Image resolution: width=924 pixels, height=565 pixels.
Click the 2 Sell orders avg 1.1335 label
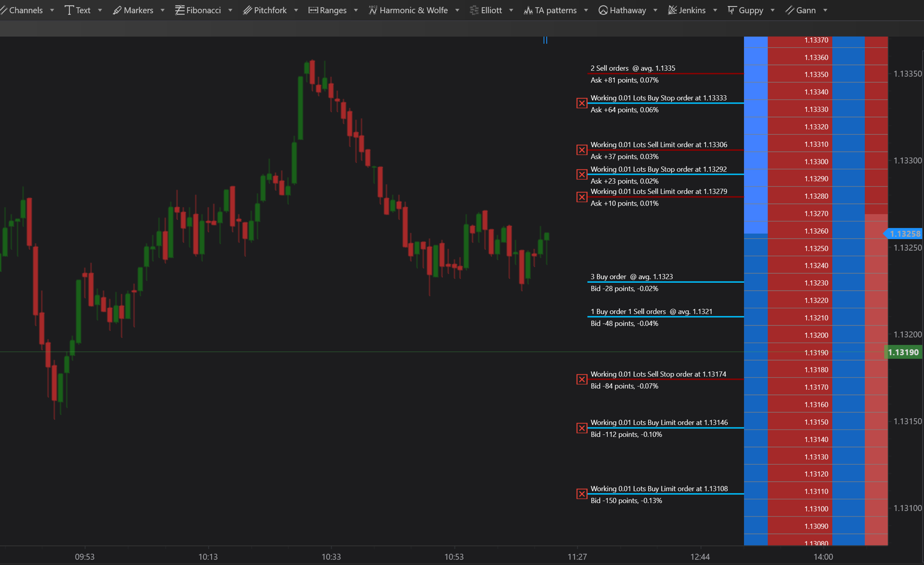(x=633, y=68)
